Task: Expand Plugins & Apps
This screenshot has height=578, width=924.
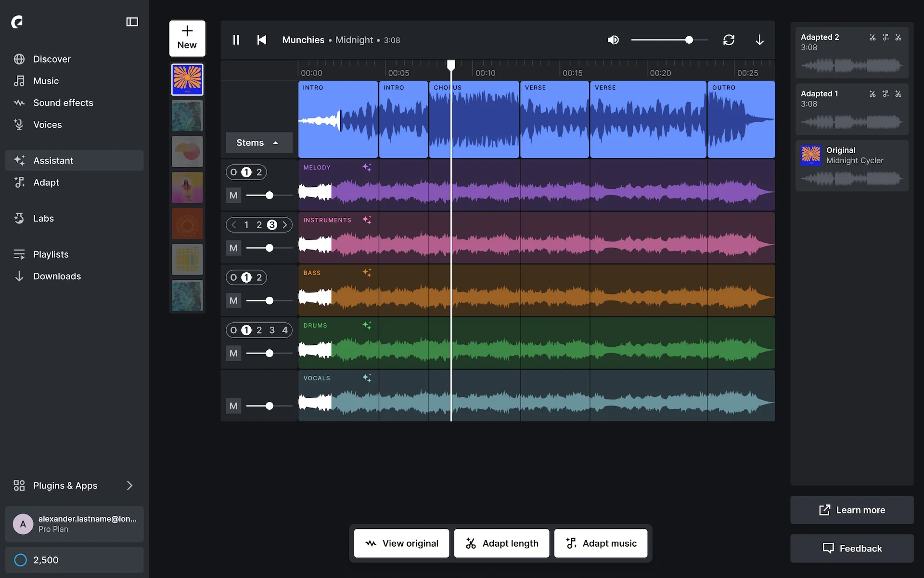Action: pyautogui.click(x=65, y=486)
